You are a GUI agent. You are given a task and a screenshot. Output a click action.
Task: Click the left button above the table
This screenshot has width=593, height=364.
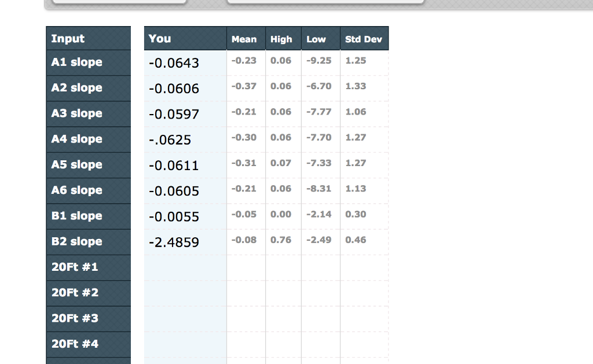tap(119, 1)
